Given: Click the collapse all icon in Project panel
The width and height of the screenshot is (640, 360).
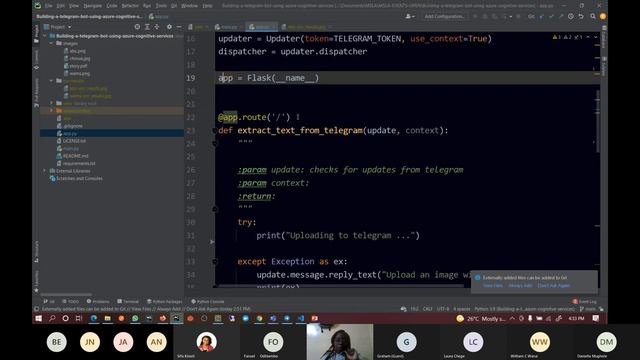Looking at the screenshot, I should [157, 27].
